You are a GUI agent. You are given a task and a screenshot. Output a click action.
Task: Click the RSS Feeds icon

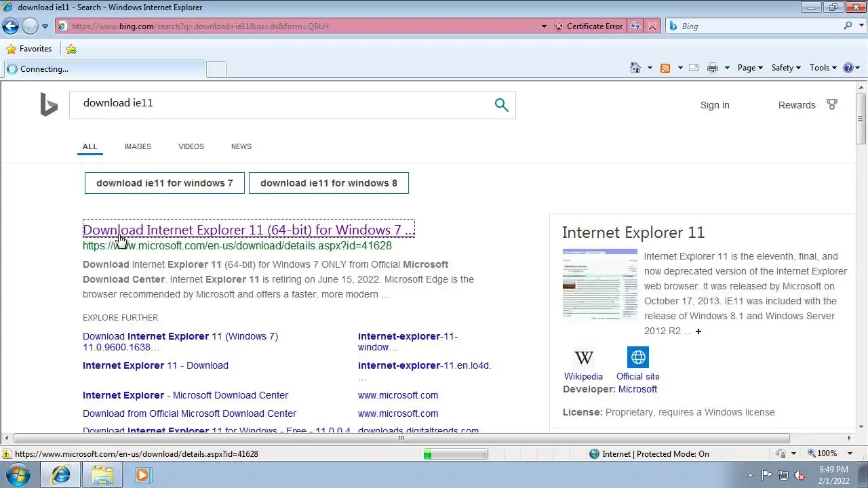[x=665, y=68]
